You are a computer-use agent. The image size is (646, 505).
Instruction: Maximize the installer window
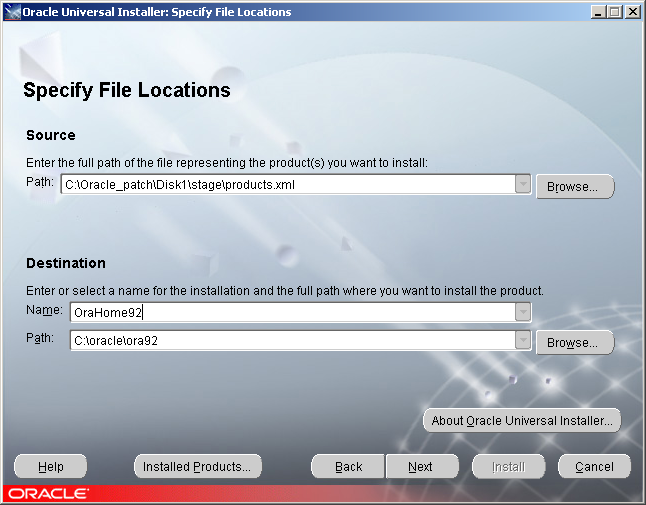coord(615,12)
